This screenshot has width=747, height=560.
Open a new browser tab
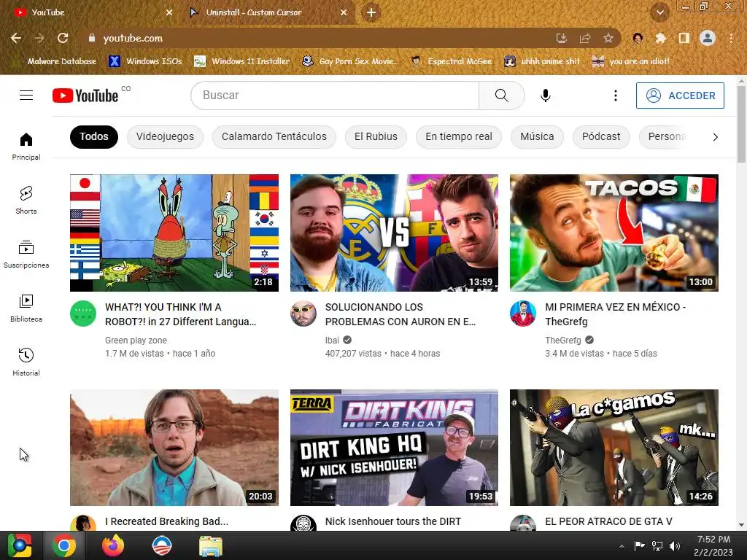(x=371, y=12)
